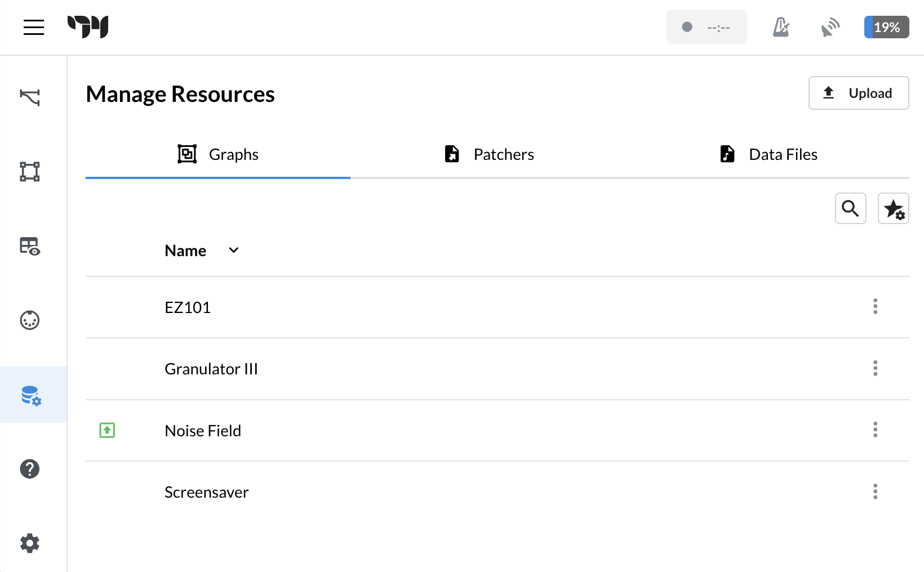The height and width of the screenshot is (572, 924).
Task: Select the Screensaver graph
Action: click(497, 492)
